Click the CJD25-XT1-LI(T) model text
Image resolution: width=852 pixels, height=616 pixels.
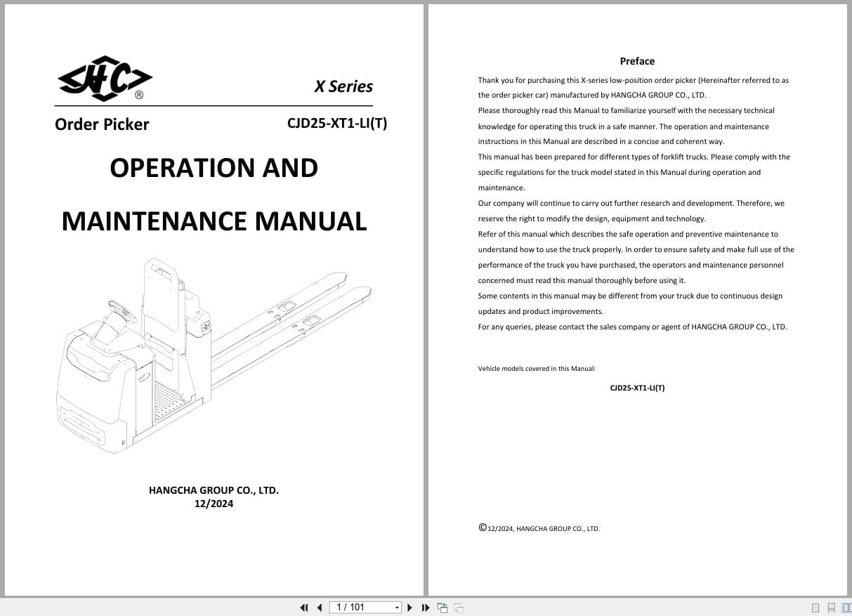coord(337,123)
